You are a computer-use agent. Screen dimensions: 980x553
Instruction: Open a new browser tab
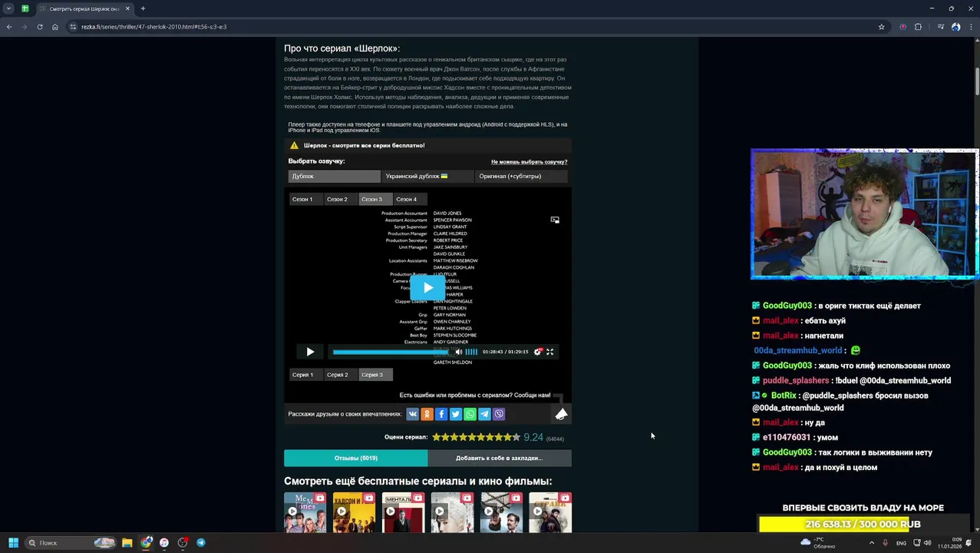point(143,8)
